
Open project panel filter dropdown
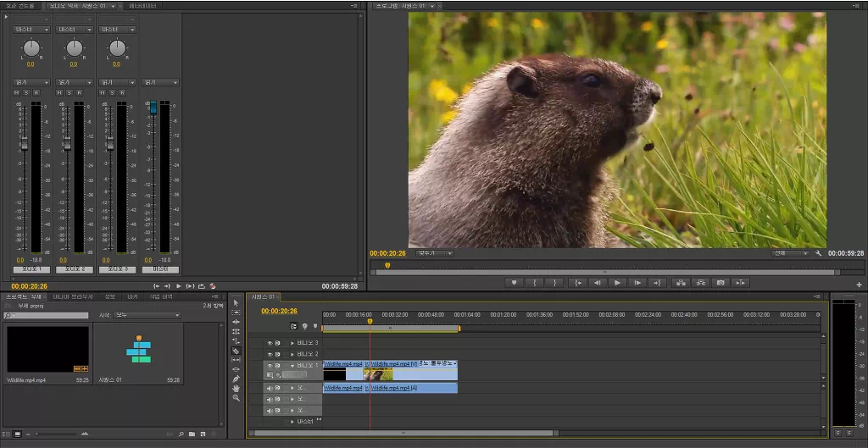click(x=147, y=315)
